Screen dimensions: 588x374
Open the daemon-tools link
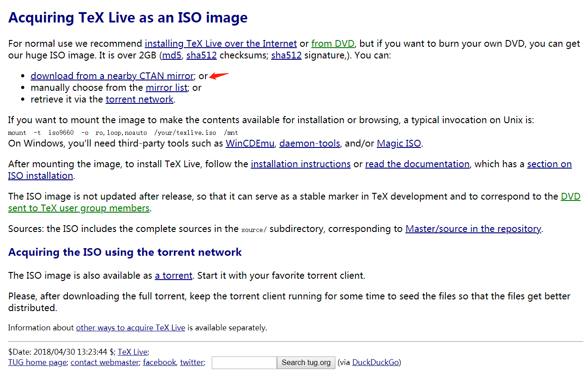click(x=310, y=143)
